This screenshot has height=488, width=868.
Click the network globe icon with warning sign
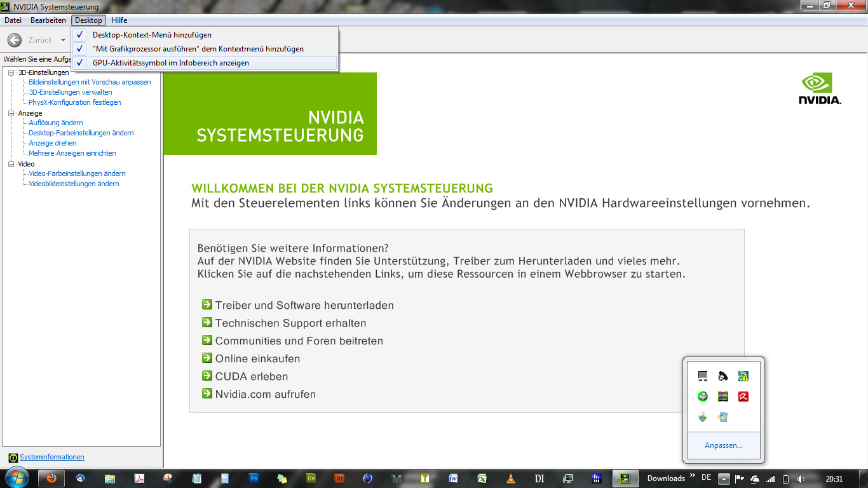click(x=743, y=376)
